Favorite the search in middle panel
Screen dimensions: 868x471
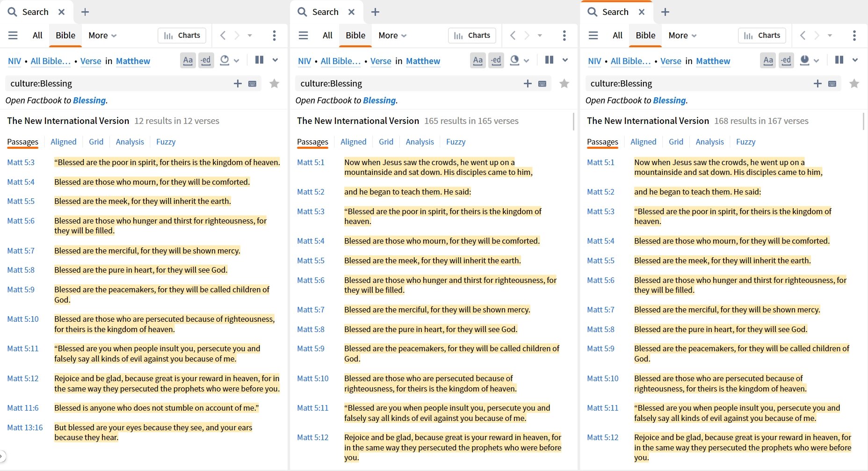[564, 84]
